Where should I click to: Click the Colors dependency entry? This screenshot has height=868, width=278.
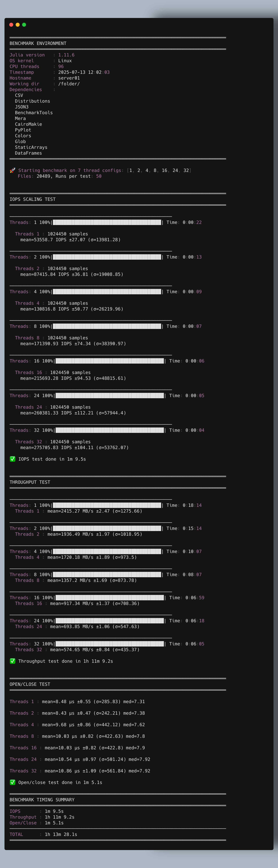[x=23, y=136]
